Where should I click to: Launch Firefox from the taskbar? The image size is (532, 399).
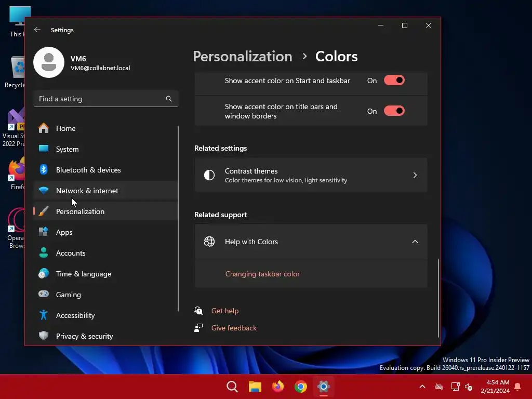click(x=277, y=387)
